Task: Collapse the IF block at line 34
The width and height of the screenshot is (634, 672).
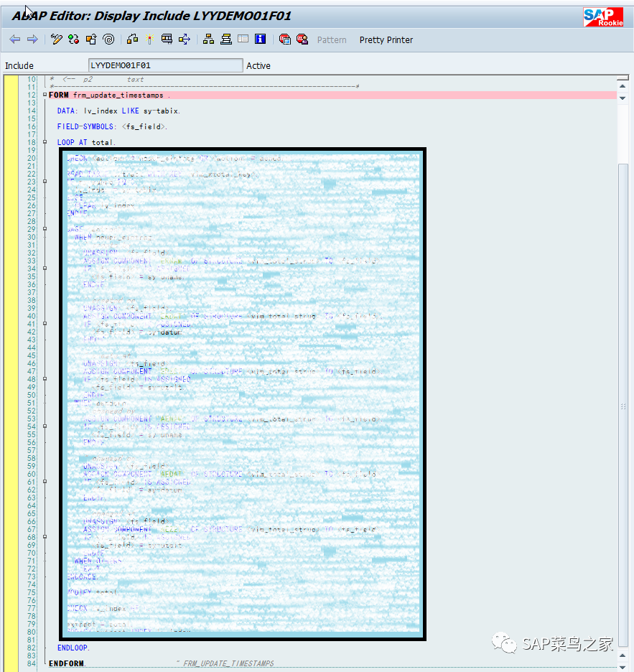Action: pyautogui.click(x=45, y=269)
